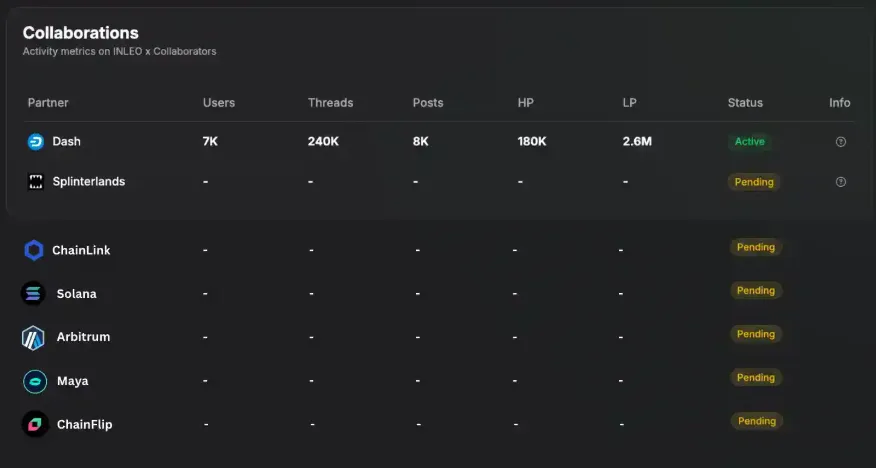Image resolution: width=876 pixels, height=468 pixels.
Task: Click the ChainLink hexagon logo
Action: click(34, 250)
